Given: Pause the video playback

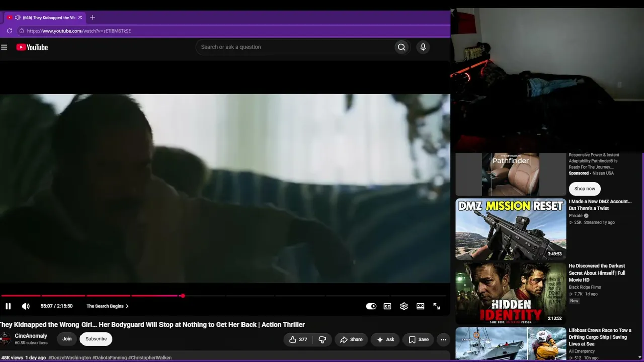Looking at the screenshot, I should point(8,306).
